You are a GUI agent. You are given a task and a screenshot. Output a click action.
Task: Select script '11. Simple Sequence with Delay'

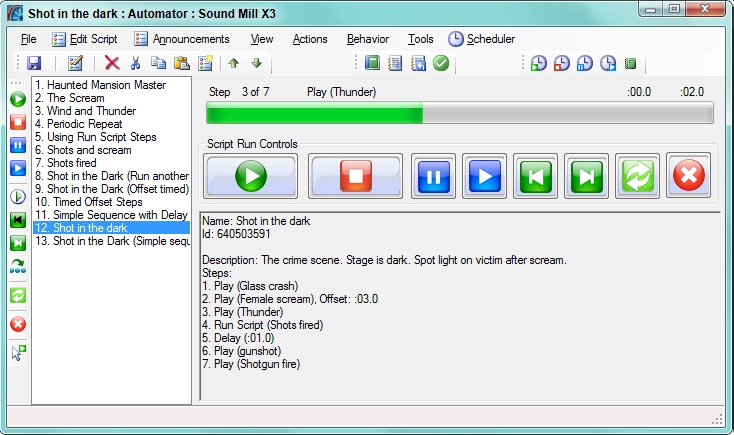point(111,215)
